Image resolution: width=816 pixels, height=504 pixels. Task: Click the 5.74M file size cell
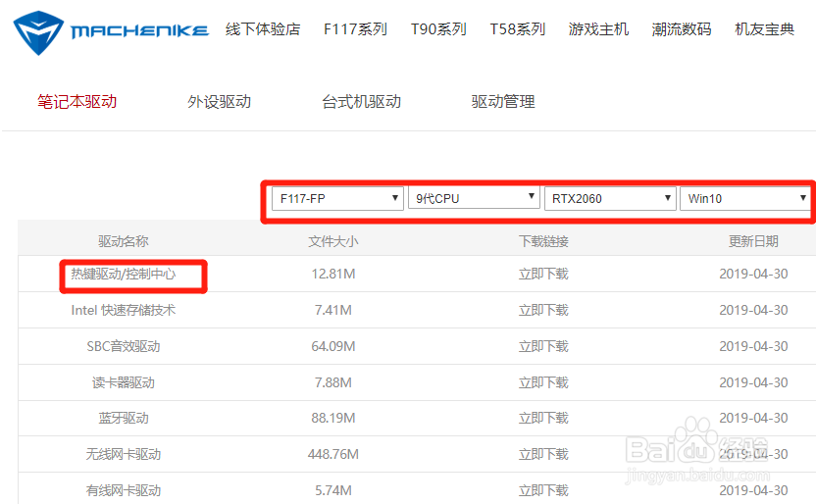[333, 490]
